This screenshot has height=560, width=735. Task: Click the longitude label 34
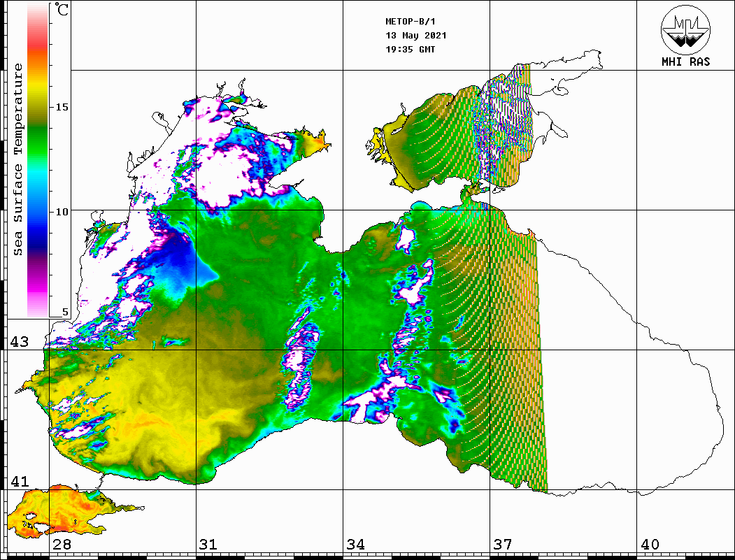pos(355,544)
